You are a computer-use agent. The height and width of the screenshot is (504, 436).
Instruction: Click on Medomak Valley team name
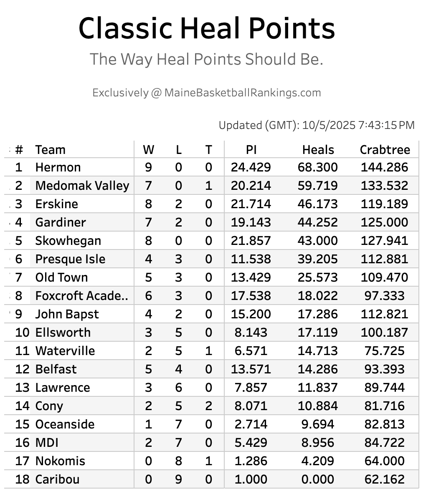point(82,186)
